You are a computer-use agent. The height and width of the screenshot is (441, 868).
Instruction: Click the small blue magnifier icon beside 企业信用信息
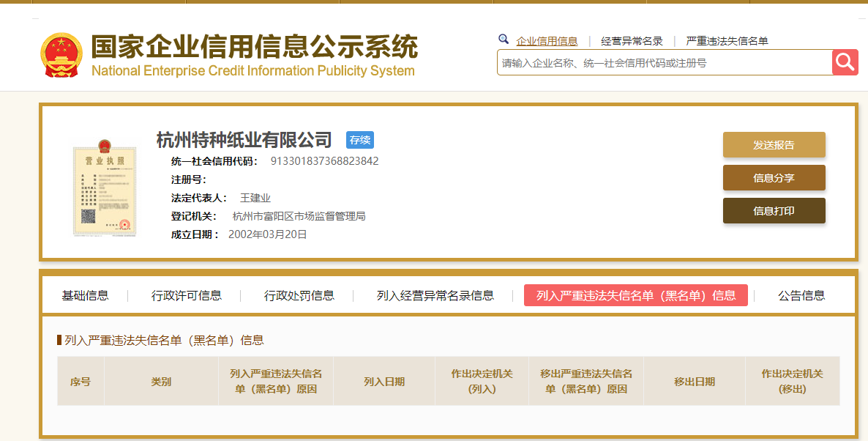point(504,39)
